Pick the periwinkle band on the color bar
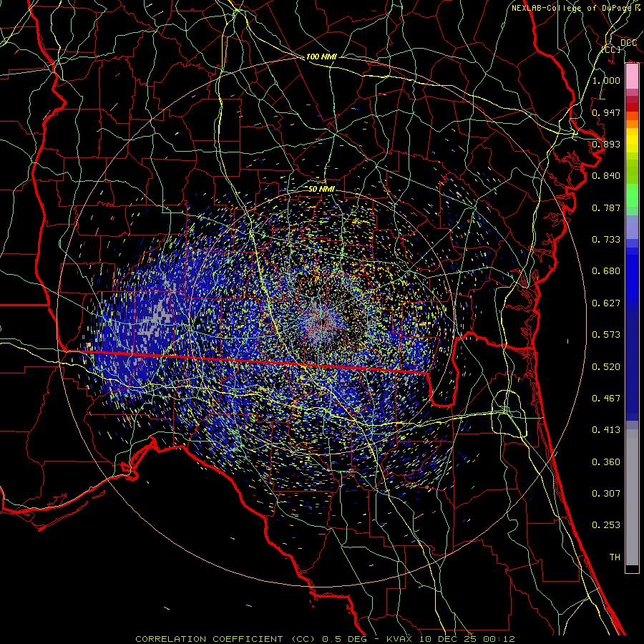 pos(632,227)
